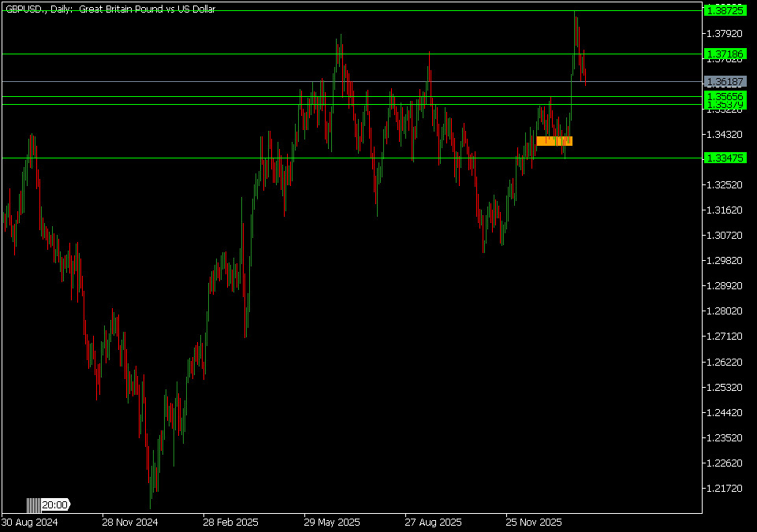Select the gray 1.36187 current price label

723,82
